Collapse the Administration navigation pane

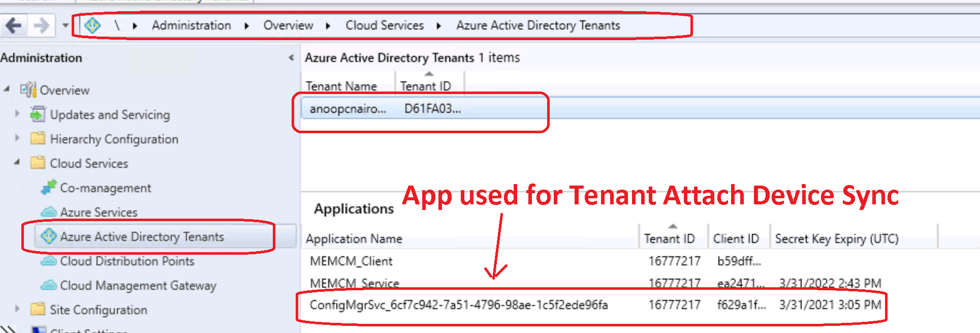(291, 57)
